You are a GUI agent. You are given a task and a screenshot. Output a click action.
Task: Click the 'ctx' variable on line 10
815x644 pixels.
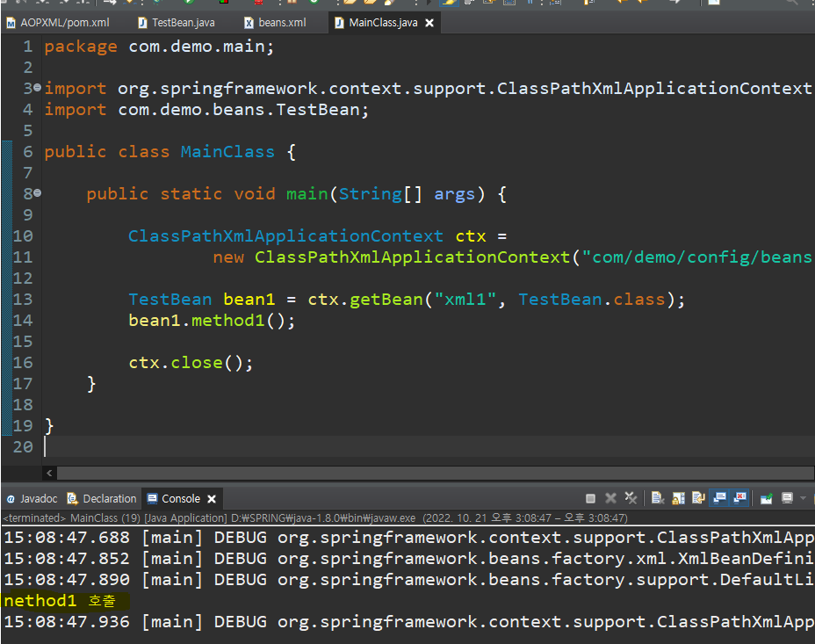pos(471,236)
